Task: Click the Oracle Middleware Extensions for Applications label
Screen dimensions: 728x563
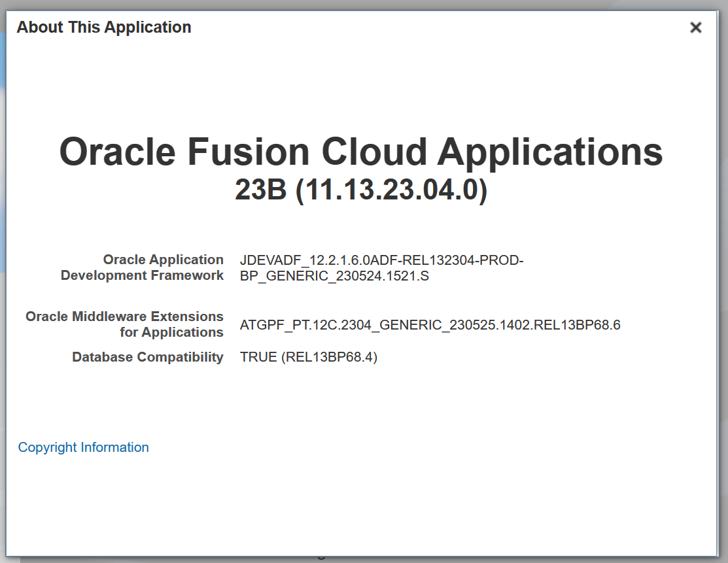Action: [124, 324]
